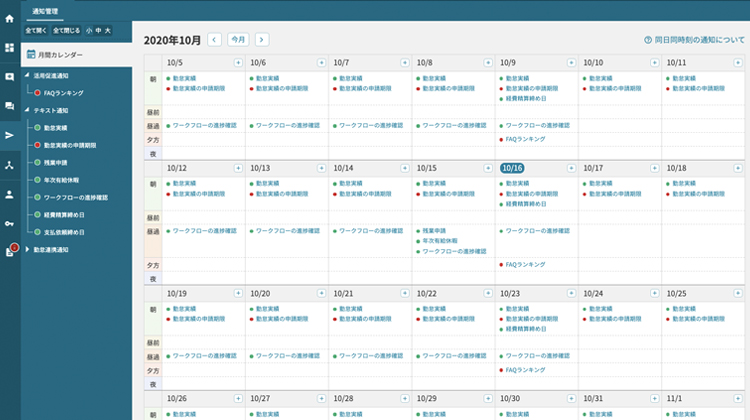Add notification on 10/26 with plus icon
The height and width of the screenshot is (420, 750).
238,398
